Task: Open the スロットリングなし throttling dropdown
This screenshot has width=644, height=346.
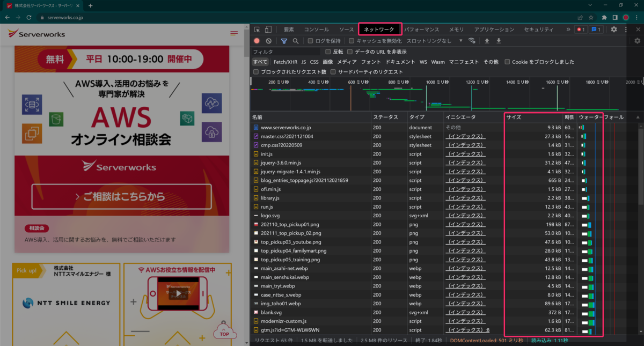Action: tap(435, 41)
